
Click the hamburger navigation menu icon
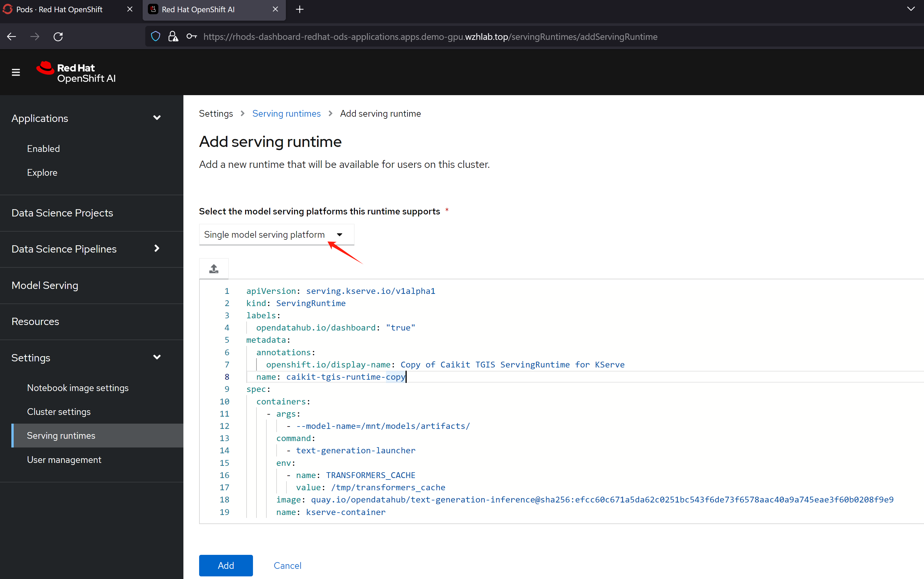pos(16,72)
